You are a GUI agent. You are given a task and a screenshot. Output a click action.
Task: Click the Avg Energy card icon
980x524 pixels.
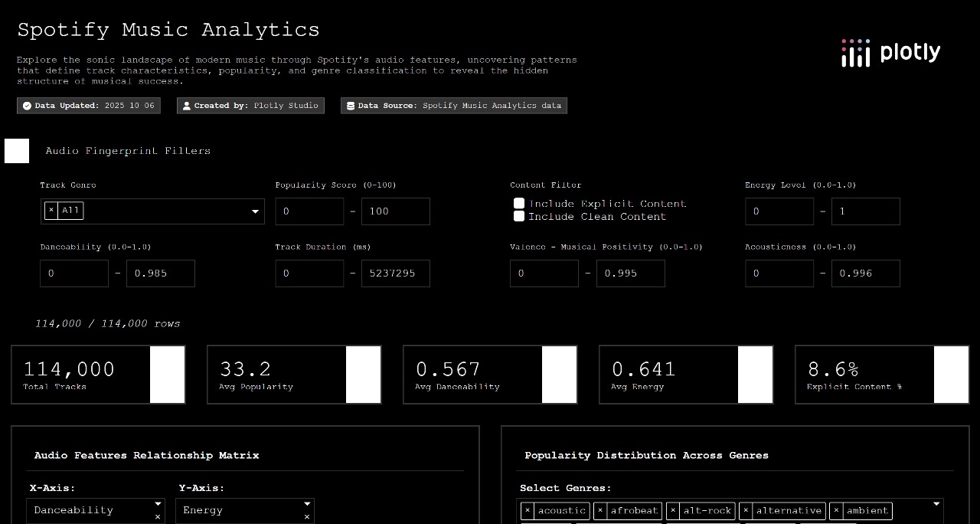point(756,375)
